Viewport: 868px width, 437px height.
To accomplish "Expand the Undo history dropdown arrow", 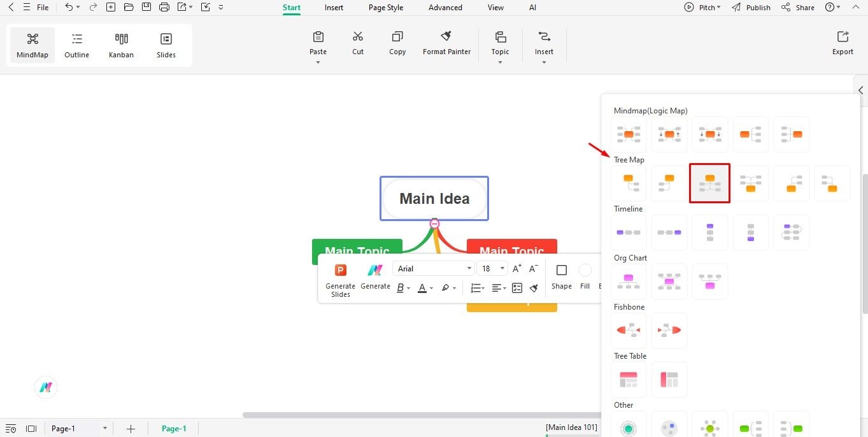I will point(78,8).
